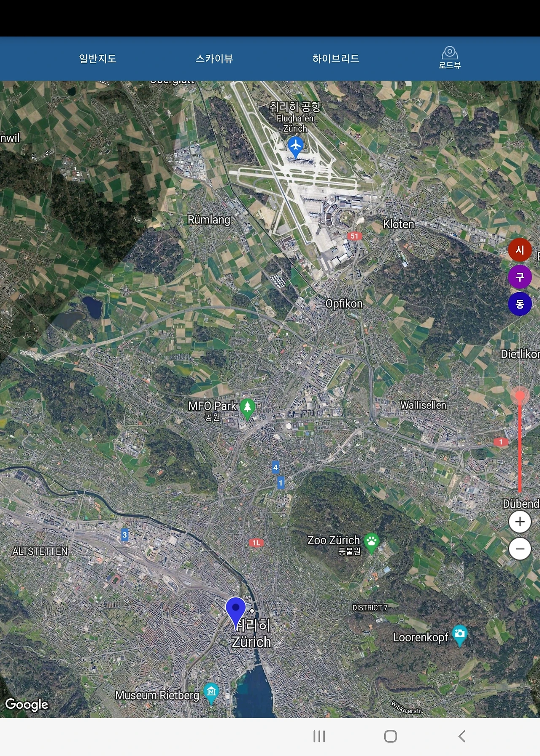Zoom in with the plus button

tap(520, 522)
